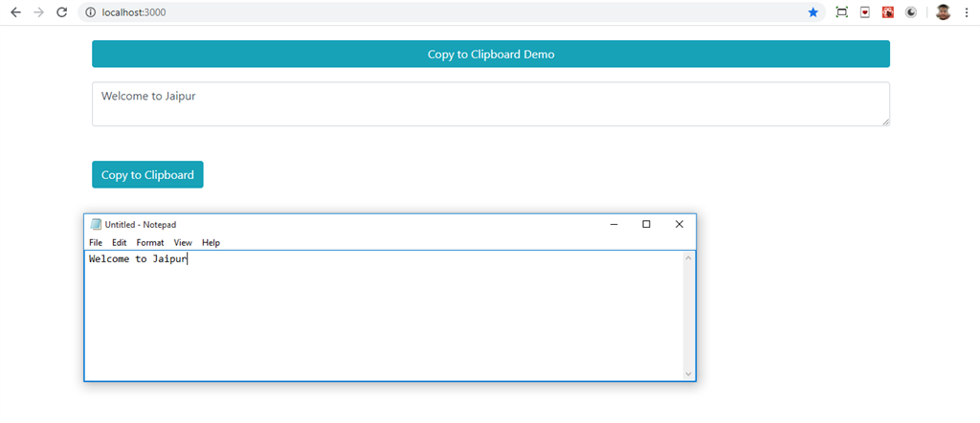Go forward in browser history
980x423 pixels.
(x=38, y=12)
